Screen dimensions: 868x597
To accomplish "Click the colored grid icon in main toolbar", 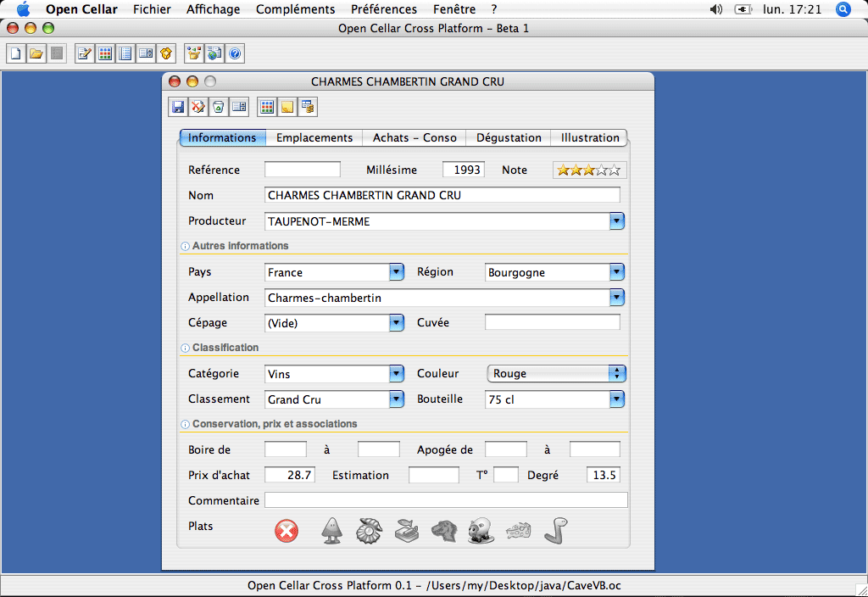I will (x=105, y=53).
